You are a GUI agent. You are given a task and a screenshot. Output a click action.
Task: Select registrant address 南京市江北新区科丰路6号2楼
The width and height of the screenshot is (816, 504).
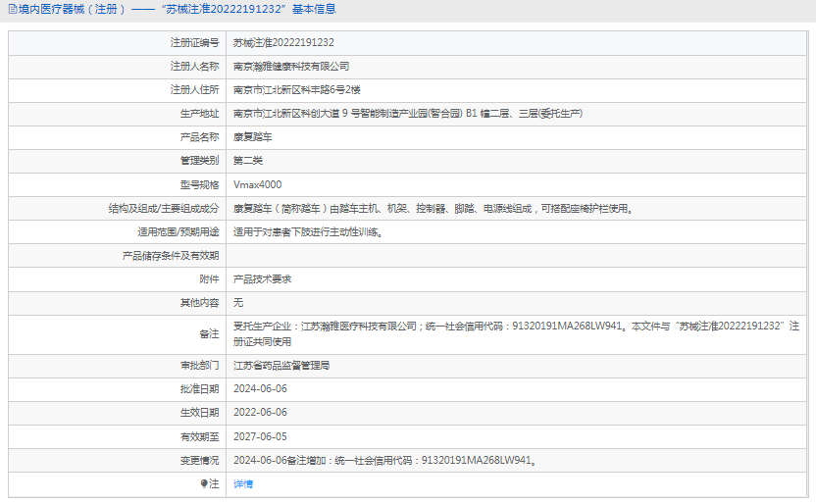(296, 90)
